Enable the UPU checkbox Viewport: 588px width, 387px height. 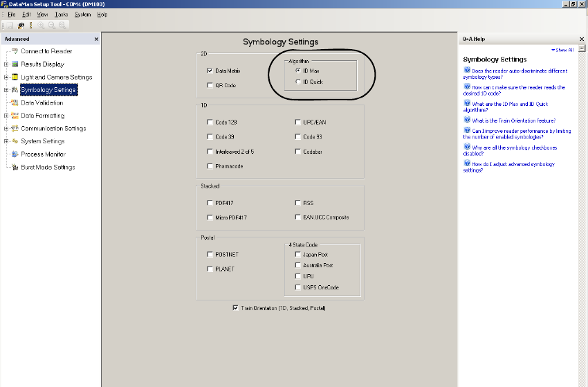pyautogui.click(x=297, y=276)
